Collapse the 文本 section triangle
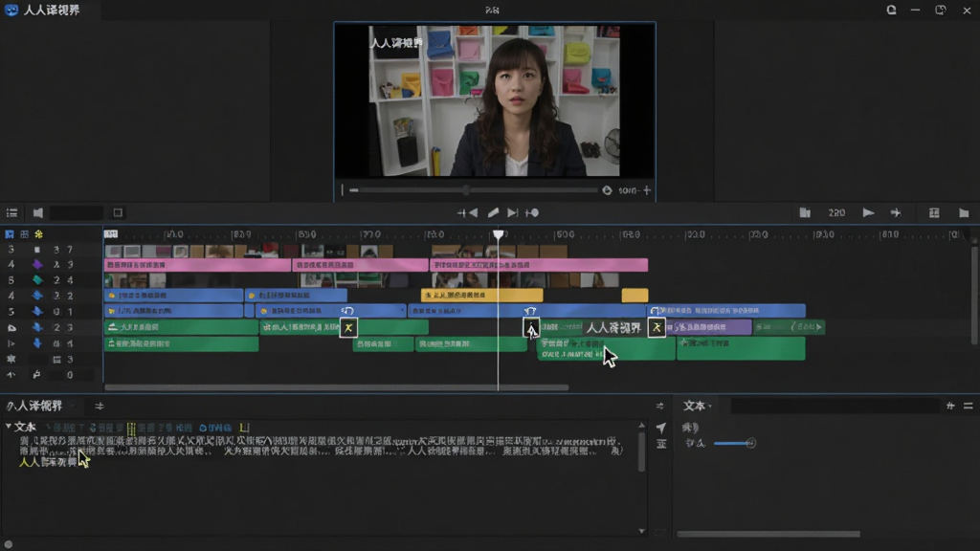 8,427
